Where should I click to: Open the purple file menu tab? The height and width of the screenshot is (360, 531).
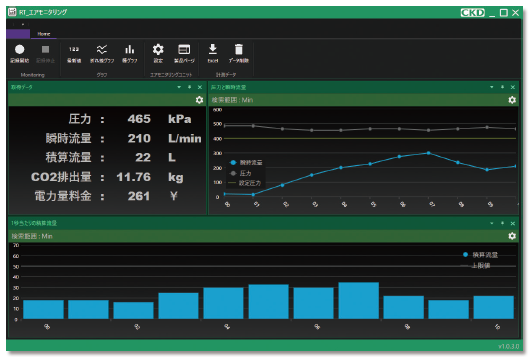18,34
